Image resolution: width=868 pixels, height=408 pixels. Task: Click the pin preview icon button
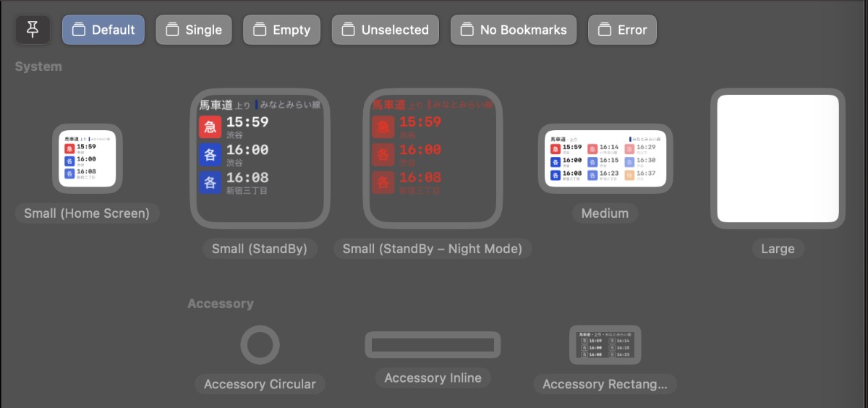pos(33,30)
